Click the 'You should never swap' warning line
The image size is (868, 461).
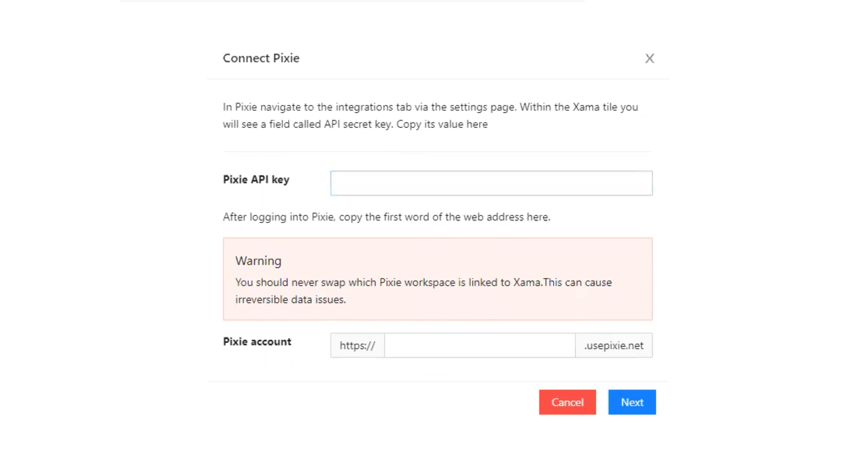tap(423, 282)
